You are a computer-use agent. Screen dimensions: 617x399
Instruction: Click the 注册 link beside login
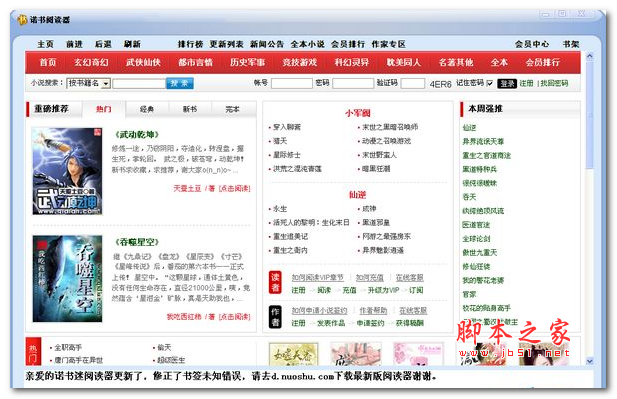pyautogui.click(x=526, y=83)
